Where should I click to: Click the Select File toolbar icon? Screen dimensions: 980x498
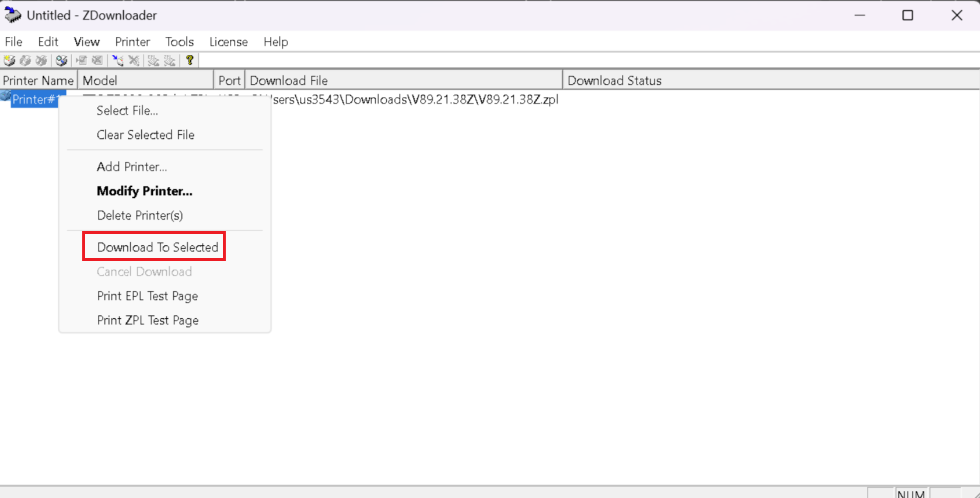tap(81, 60)
